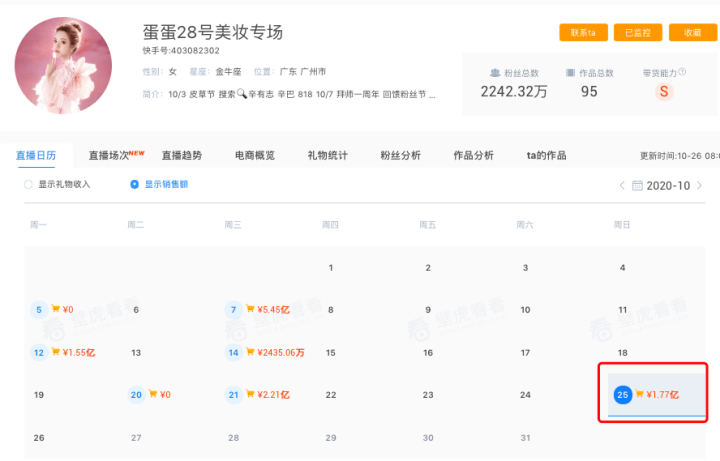Click the help icon next to 带货能力
Viewport: 720px width, 461px height.
point(682,72)
